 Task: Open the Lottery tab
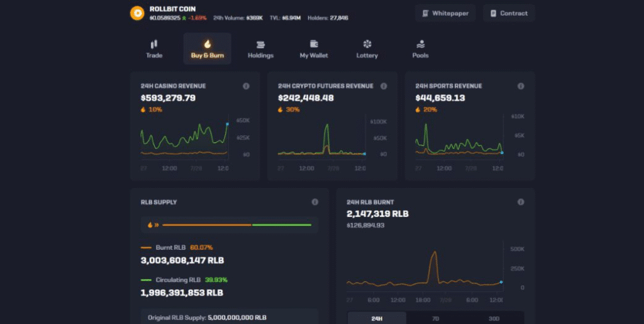click(x=367, y=48)
